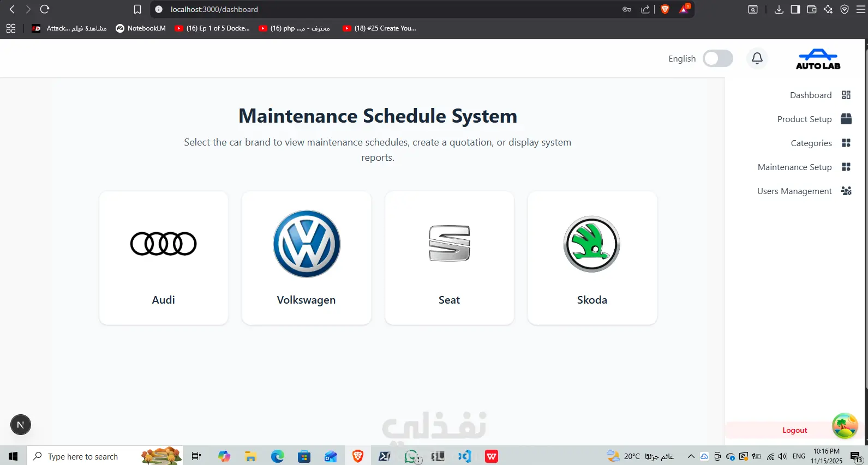Select the Seat brand card
The image size is (868, 465).
[x=450, y=258]
